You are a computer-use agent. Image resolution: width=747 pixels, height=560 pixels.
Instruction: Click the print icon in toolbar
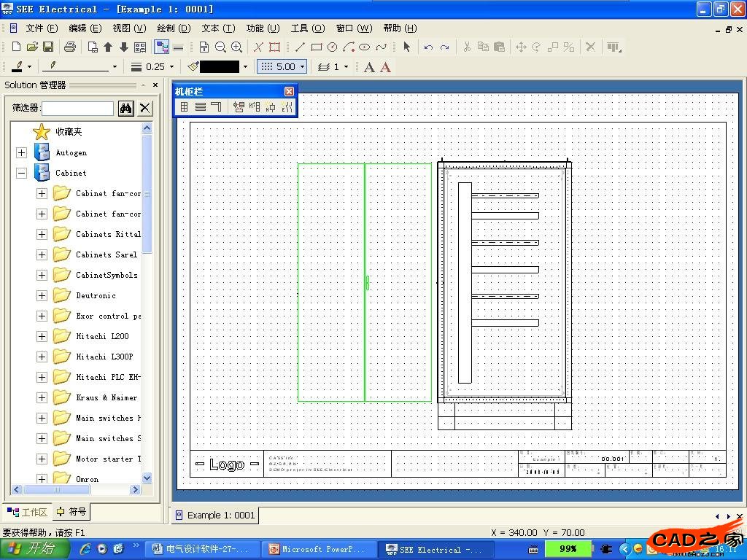pos(69,47)
